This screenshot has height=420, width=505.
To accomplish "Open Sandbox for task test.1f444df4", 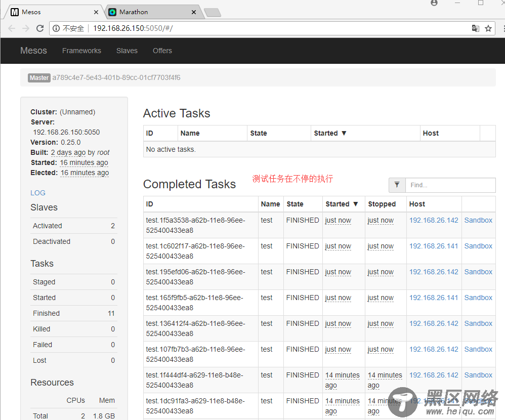I will [x=478, y=375].
